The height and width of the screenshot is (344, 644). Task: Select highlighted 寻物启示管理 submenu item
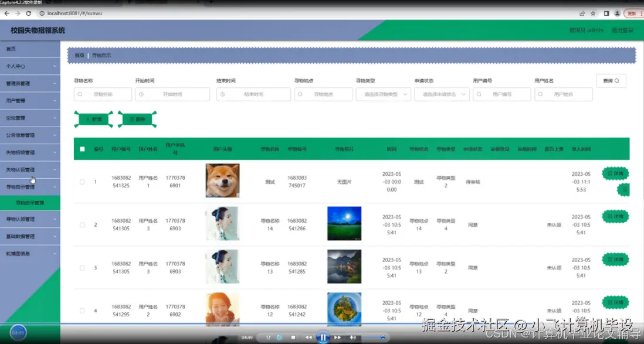tap(30, 203)
